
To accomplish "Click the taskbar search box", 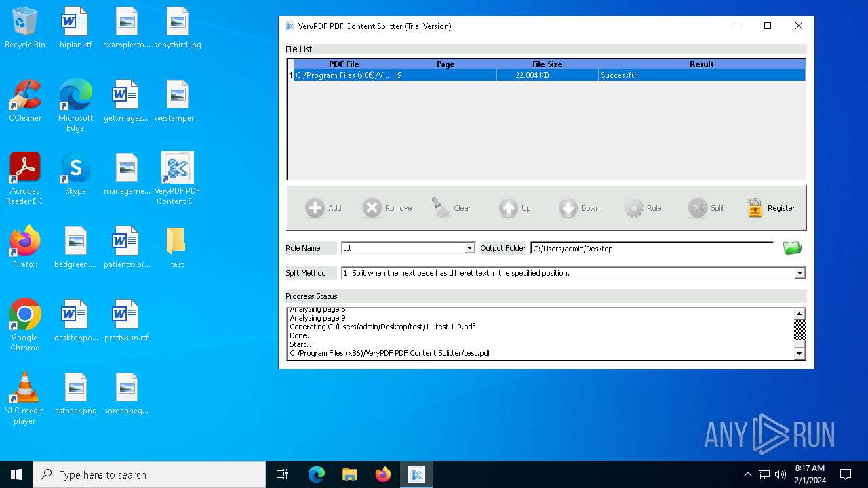I will click(x=149, y=474).
